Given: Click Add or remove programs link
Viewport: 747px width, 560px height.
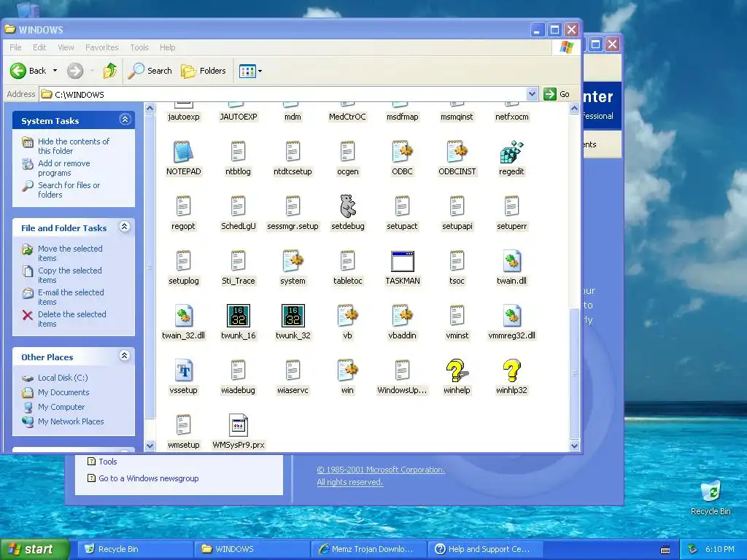Looking at the screenshot, I should click(x=64, y=168).
